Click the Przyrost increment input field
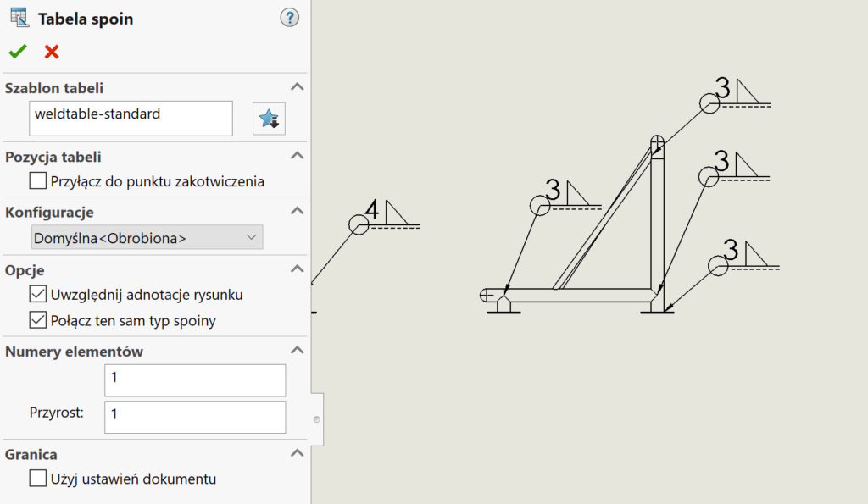This screenshot has width=868, height=504. pyautogui.click(x=195, y=417)
